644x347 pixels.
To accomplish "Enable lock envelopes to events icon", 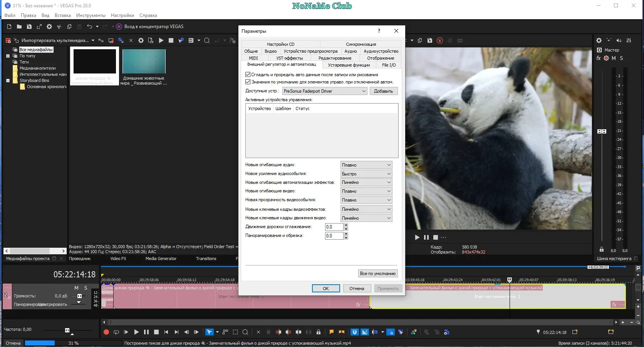I will 318,332.
